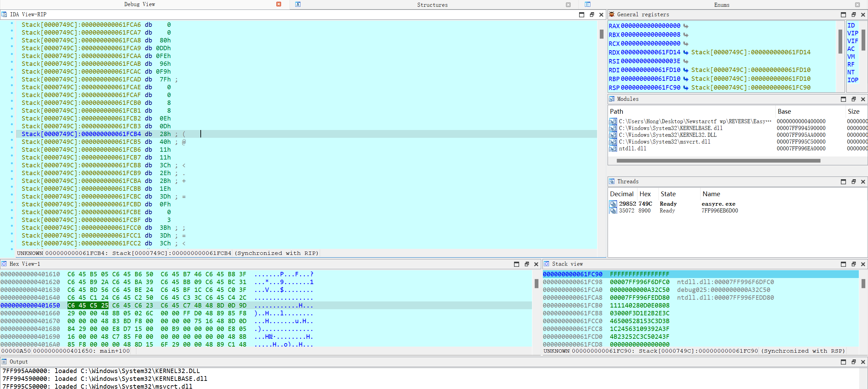Select the msvcrt.dll module row
Screen dimensions: 868x389
click(738, 142)
